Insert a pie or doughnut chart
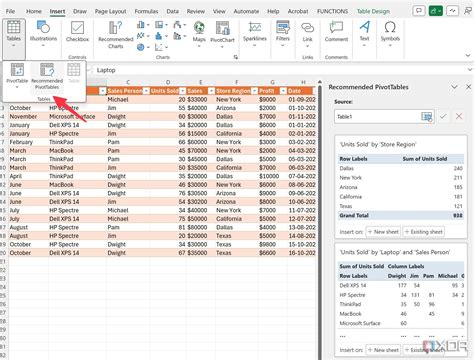This screenshot has width=474, height=360. (143, 47)
